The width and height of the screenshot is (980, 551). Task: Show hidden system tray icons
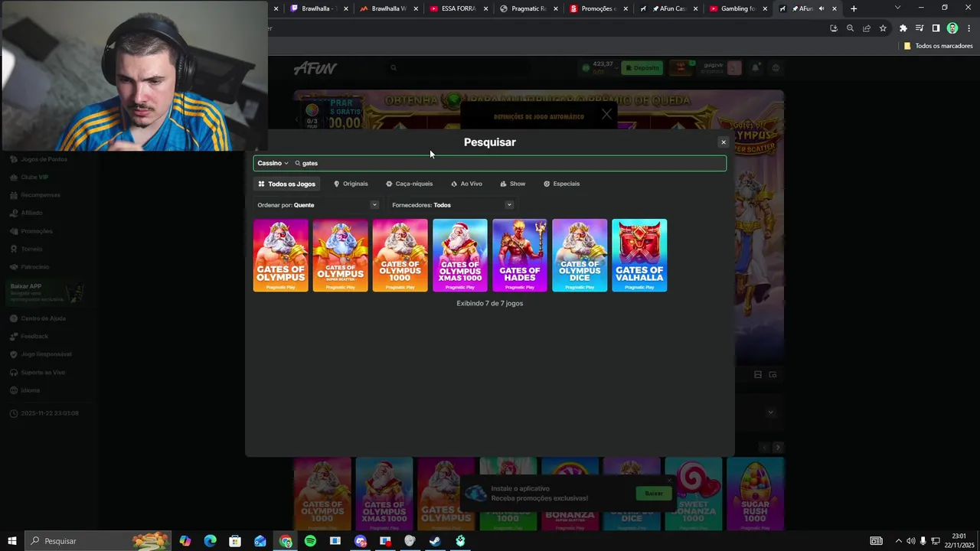pos(898,541)
